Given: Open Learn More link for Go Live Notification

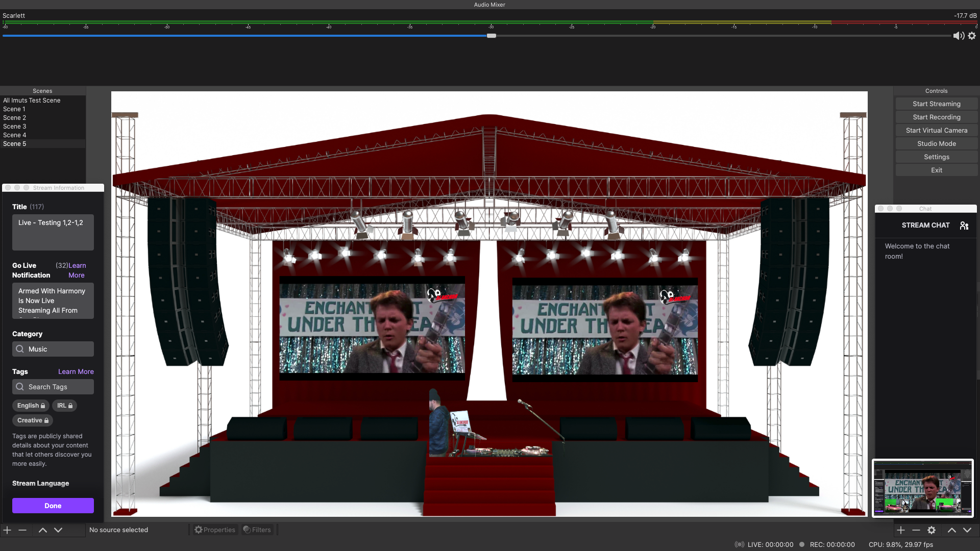Looking at the screenshot, I should click(77, 270).
